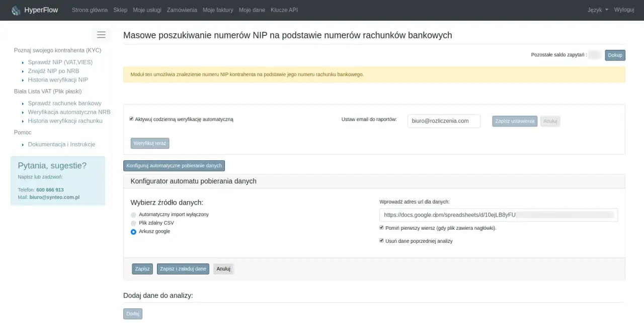Click Zapisz i załaduj dane button
The width and height of the screenshot is (644, 327).
pyautogui.click(x=183, y=269)
